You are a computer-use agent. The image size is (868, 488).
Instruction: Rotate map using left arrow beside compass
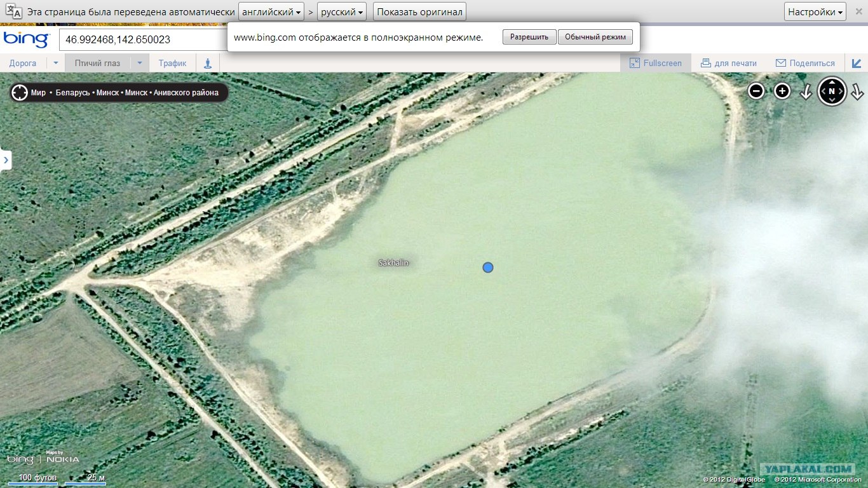(806, 92)
